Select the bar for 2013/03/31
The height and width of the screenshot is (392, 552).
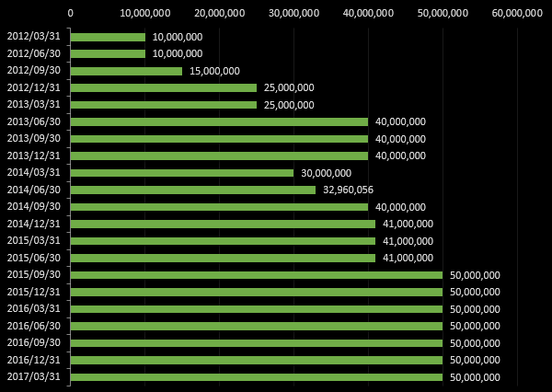point(164,105)
